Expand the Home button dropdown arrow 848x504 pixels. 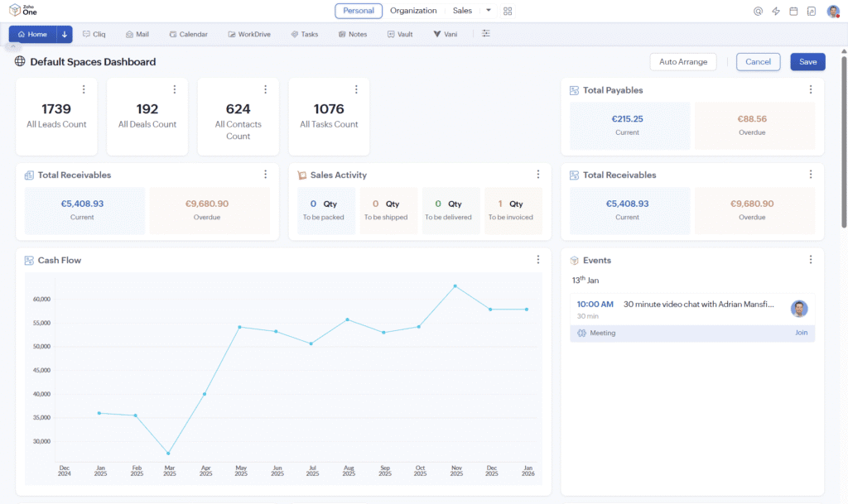(x=64, y=34)
